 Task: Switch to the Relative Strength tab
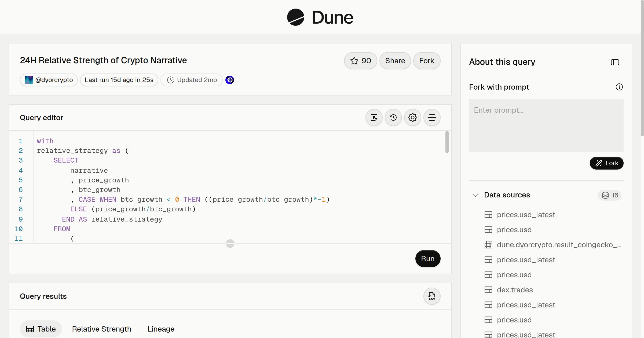102,329
